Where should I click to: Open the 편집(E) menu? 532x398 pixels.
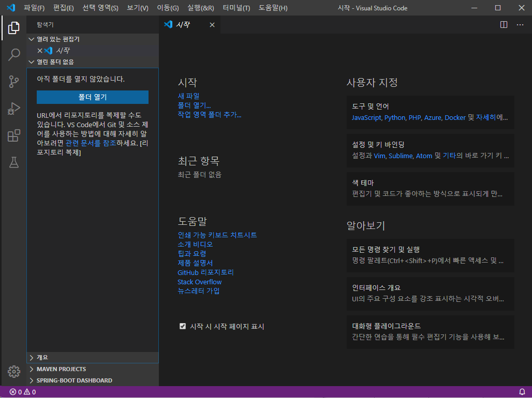64,8
